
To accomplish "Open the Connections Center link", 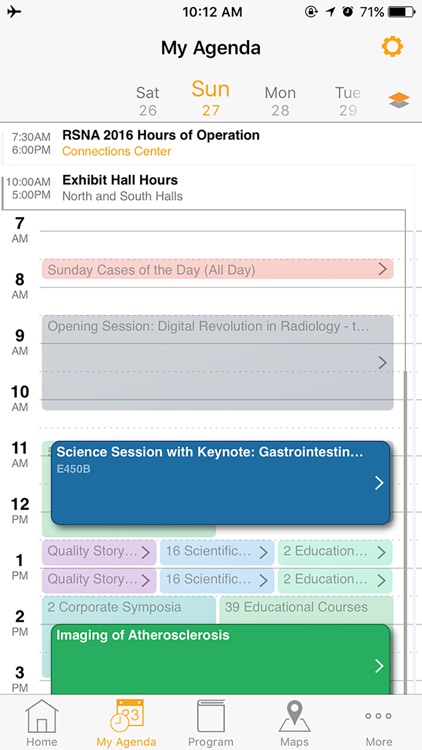I will pos(117,152).
